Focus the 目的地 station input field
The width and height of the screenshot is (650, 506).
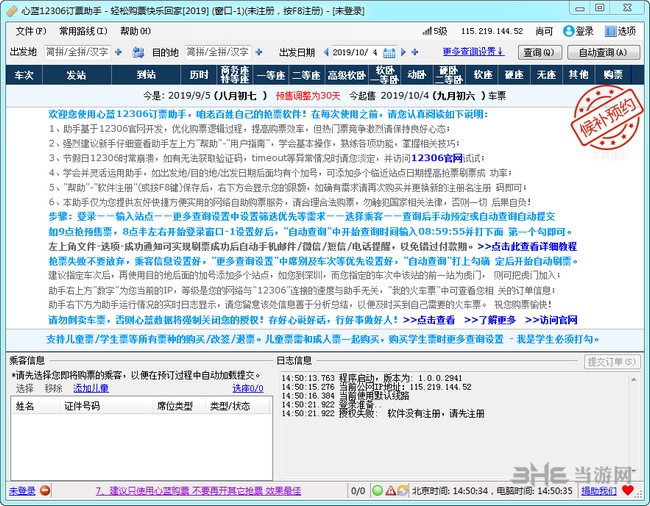point(218,52)
